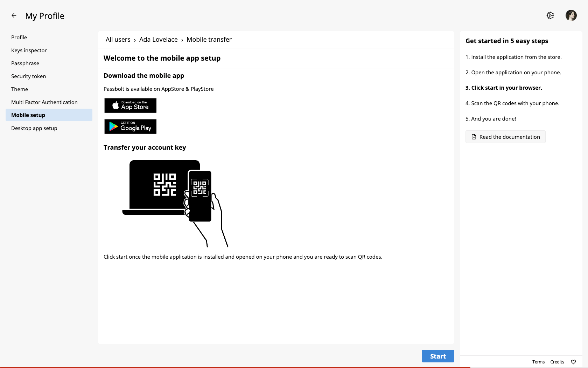Open settings with the gear icon

pos(550,15)
